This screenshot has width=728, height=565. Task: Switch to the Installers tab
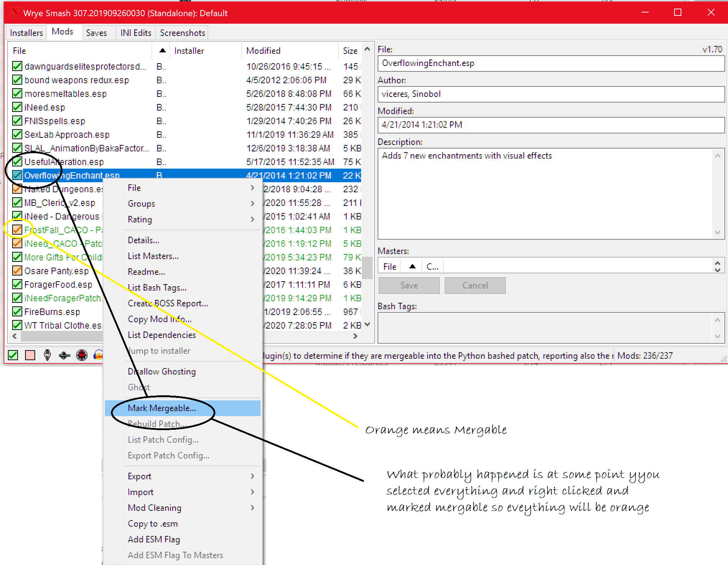tap(26, 33)
